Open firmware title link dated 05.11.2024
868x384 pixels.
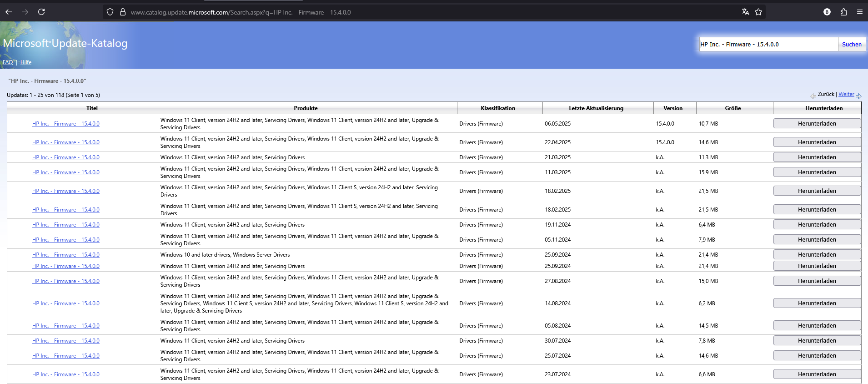point(66,240)
